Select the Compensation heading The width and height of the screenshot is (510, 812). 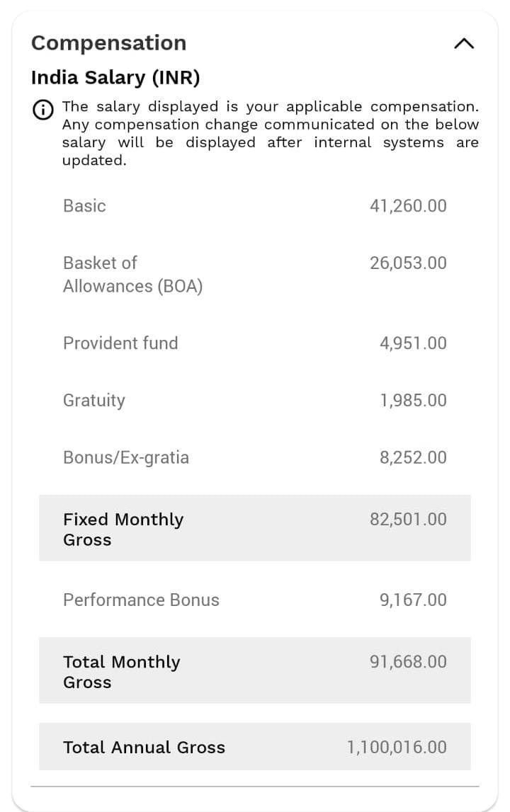109,43
